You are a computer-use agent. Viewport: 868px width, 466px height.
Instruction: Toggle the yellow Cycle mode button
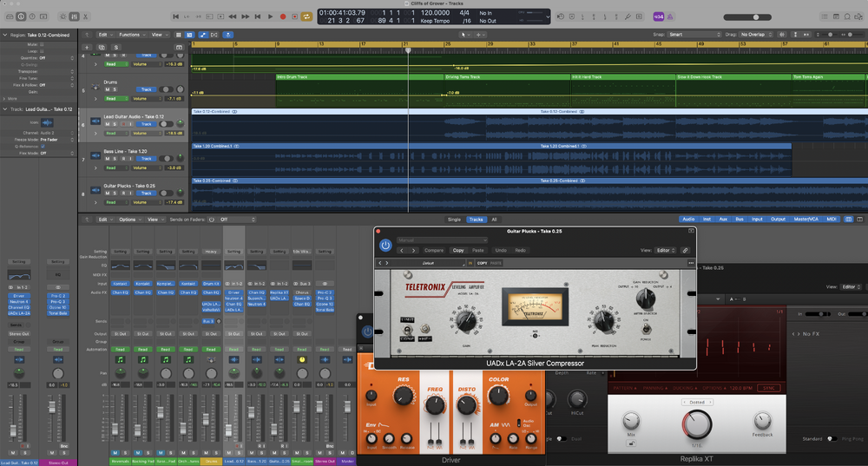pos(306,16)
